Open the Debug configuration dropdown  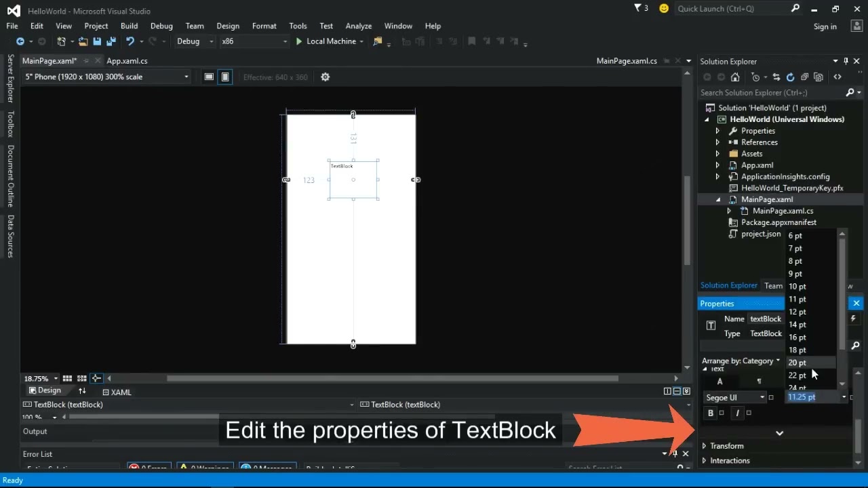click(x=194, y=41)
